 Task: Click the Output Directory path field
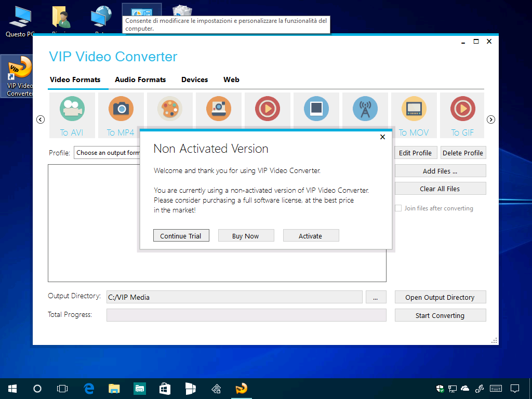point(234,297)
